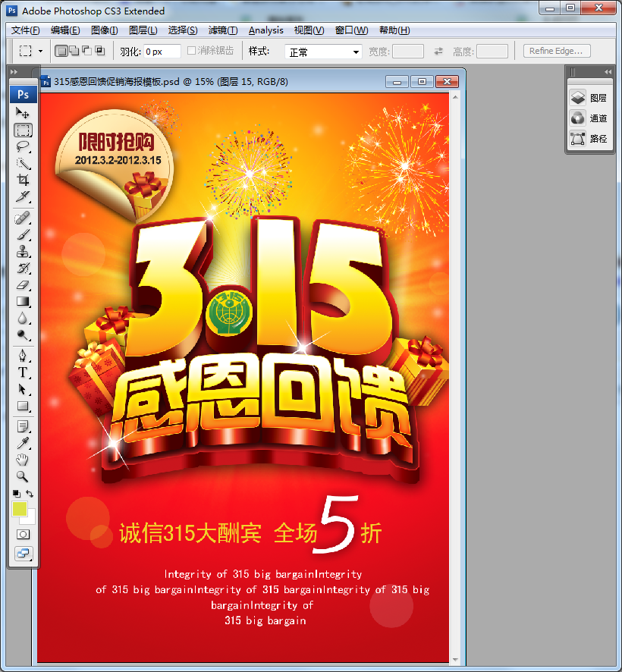
Task: Select the Rectangle shape tool
Action: [23, 406]
